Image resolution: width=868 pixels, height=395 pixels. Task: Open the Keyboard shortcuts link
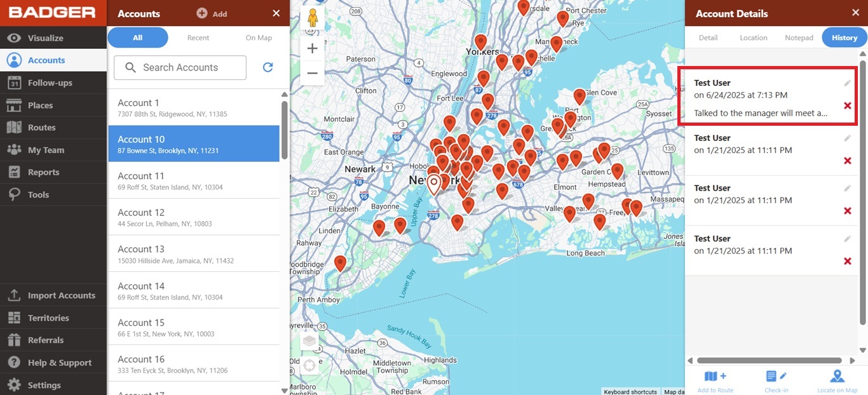(x=630, y=391)
